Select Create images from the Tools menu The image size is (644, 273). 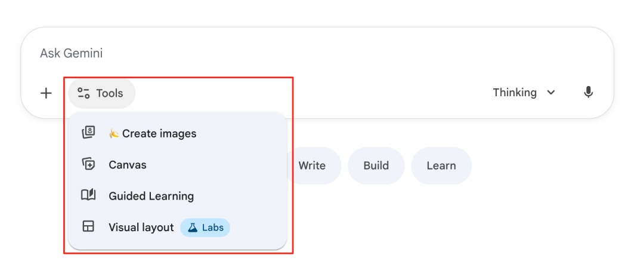(159, 134)
